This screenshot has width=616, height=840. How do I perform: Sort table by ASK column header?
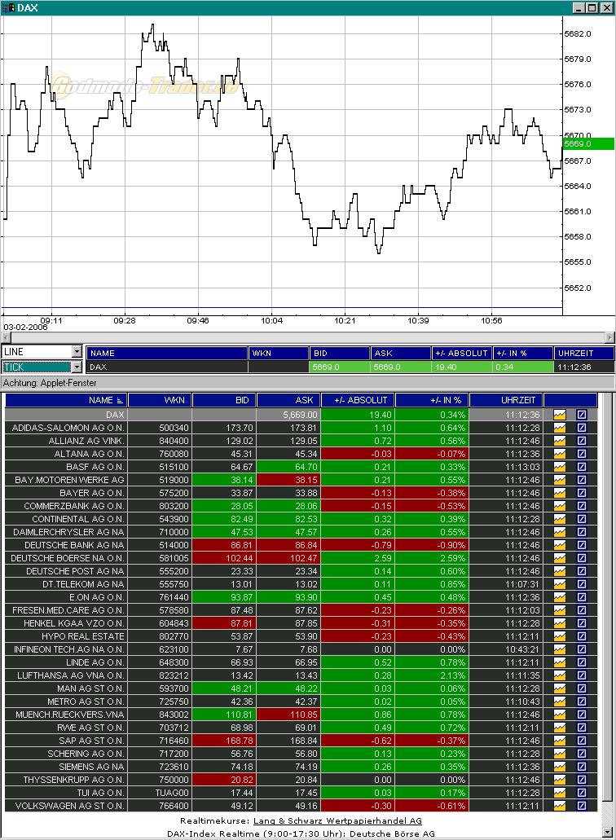[288, 400]
